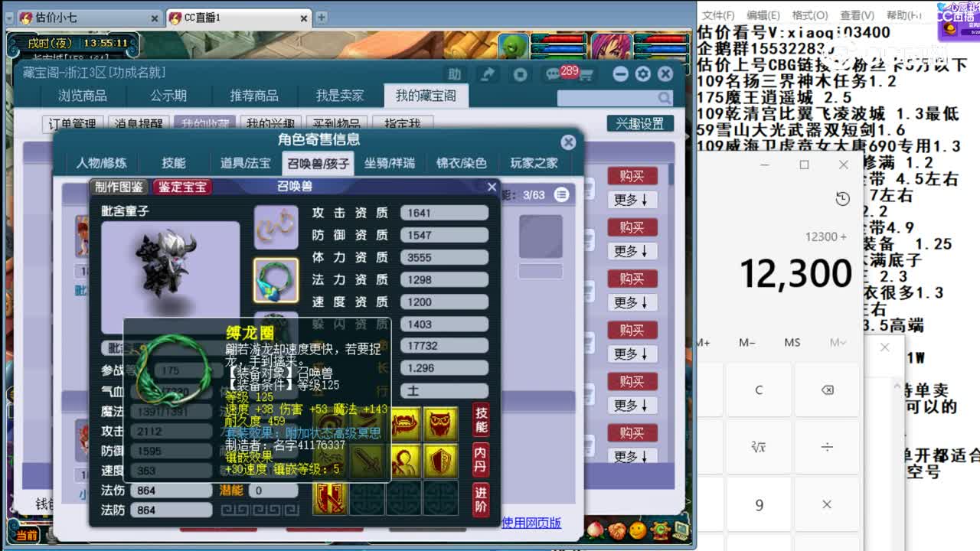The height and width of the screenshot is (551, 980).
Task: Select the owl face pet skill icon
Action: click(x=442, y=425)
